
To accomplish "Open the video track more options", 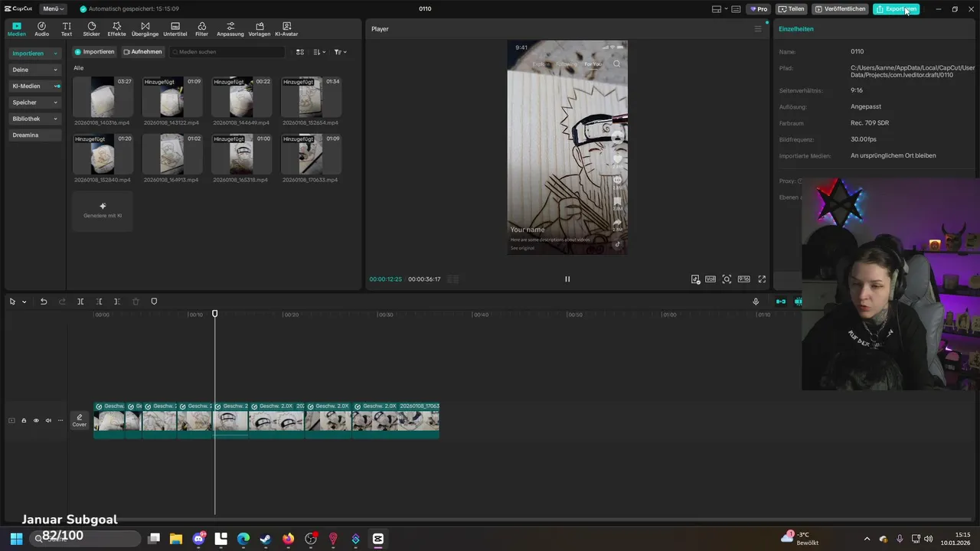I will 60,420.
